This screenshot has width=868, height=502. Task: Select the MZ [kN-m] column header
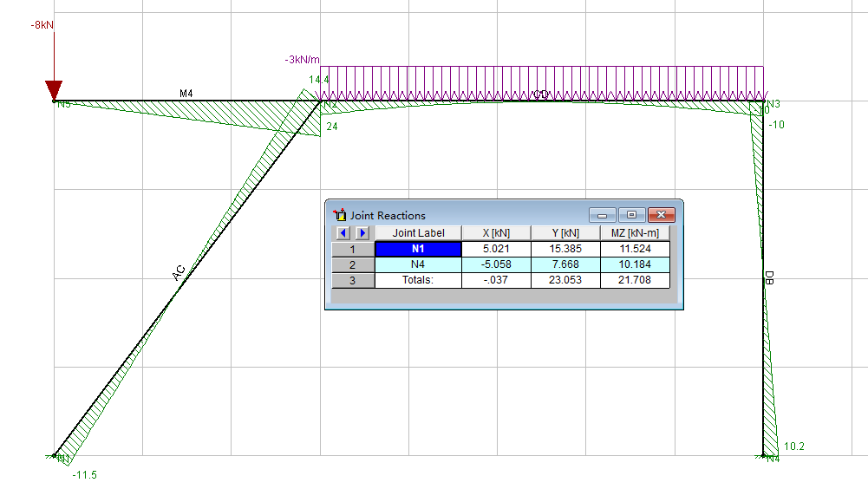point(635,233)
